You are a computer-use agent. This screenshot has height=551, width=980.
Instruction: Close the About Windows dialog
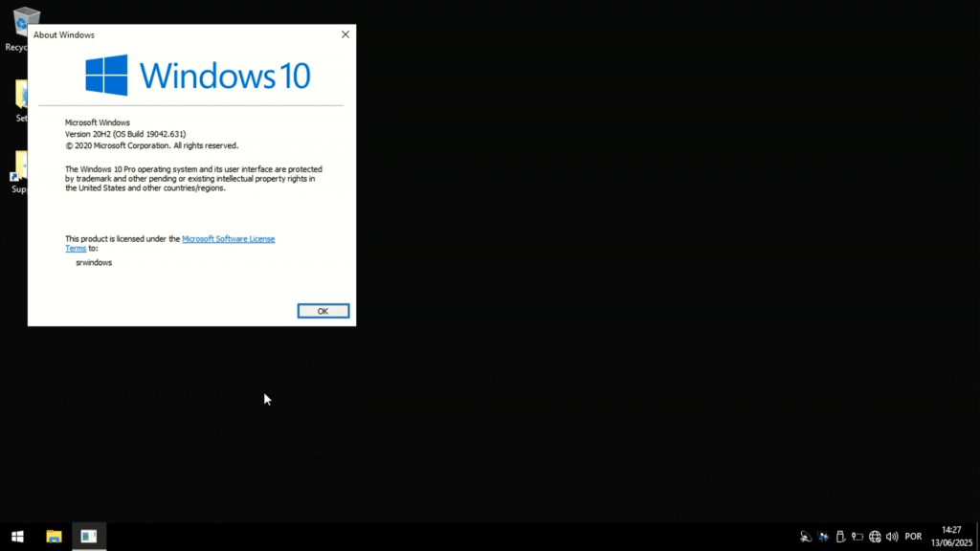[x=345, y=35]
